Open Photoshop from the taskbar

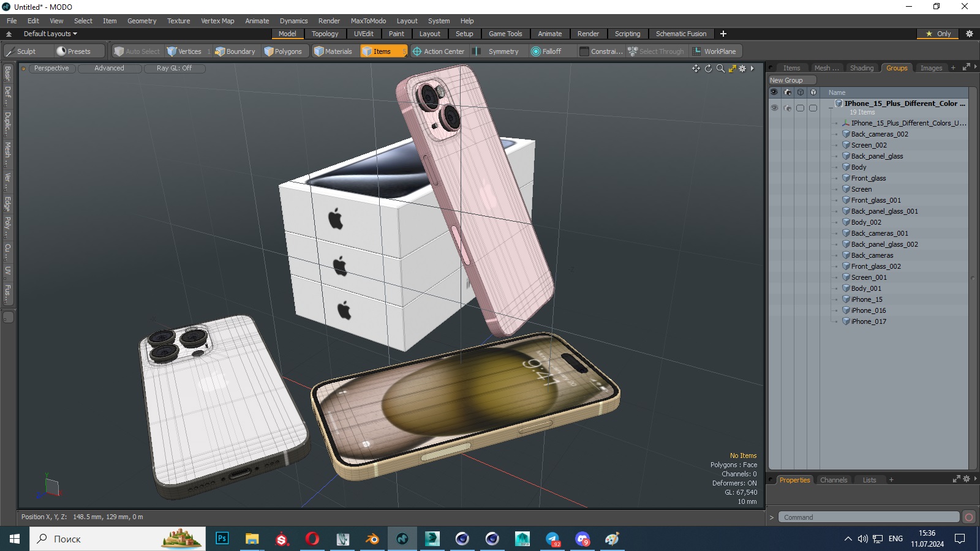pyautogui.click(x=222, y=539)
